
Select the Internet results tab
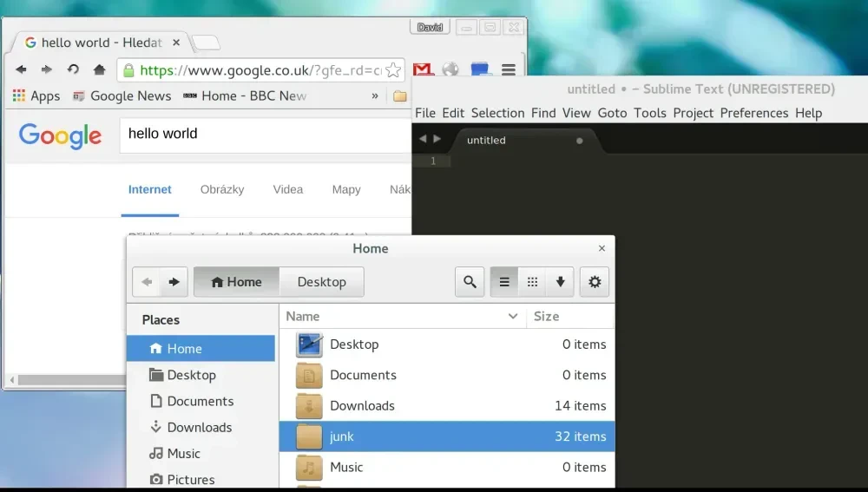150,190
